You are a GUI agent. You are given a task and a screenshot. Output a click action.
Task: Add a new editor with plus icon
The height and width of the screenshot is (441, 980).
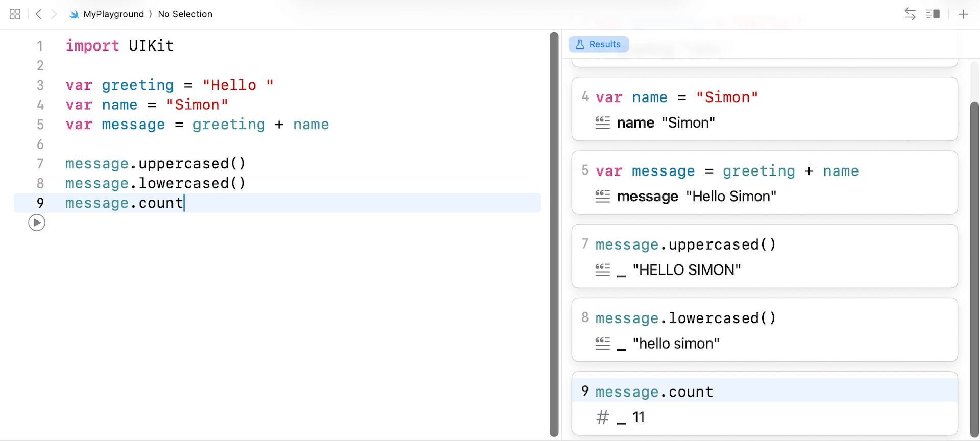[x=963, y=14]
